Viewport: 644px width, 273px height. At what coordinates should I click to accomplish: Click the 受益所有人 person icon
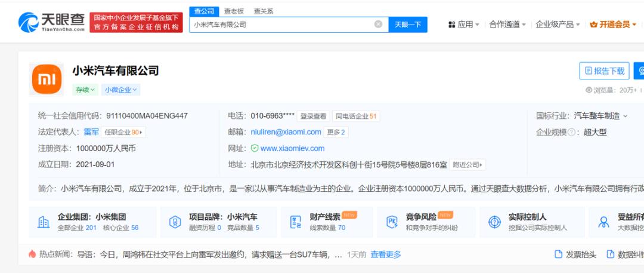(x=603, y=222)
